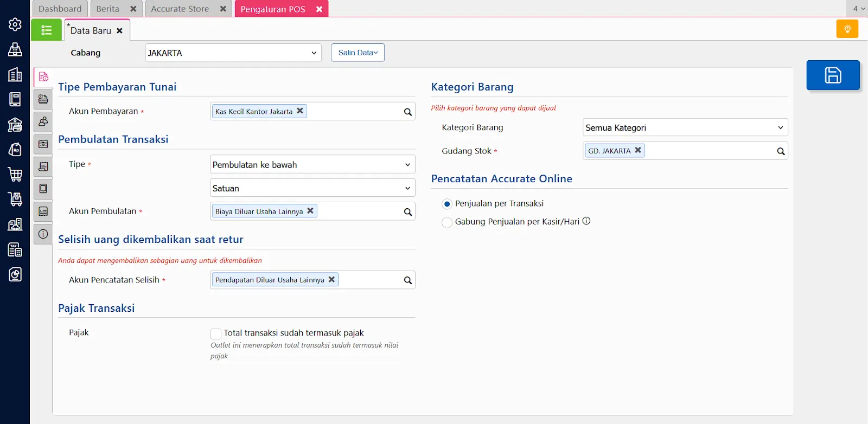Viewport: 868px width, 424px height.
Task: Open the cash and bank module icon
Action: pyautogui.click(x=15, y=124)
